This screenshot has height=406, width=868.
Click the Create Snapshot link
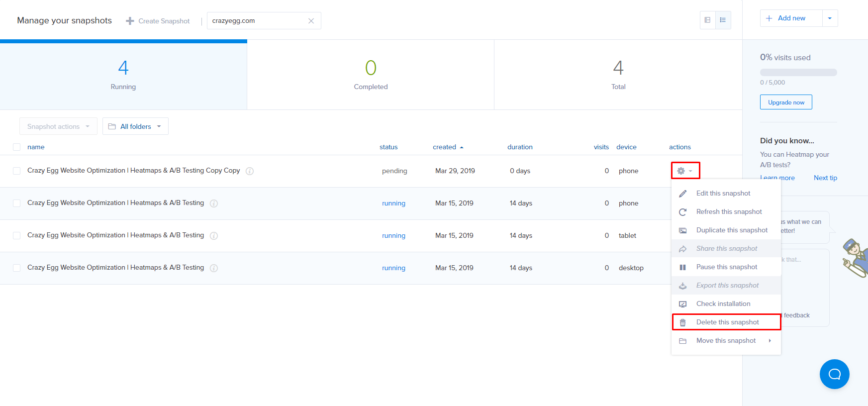[158, 21]
